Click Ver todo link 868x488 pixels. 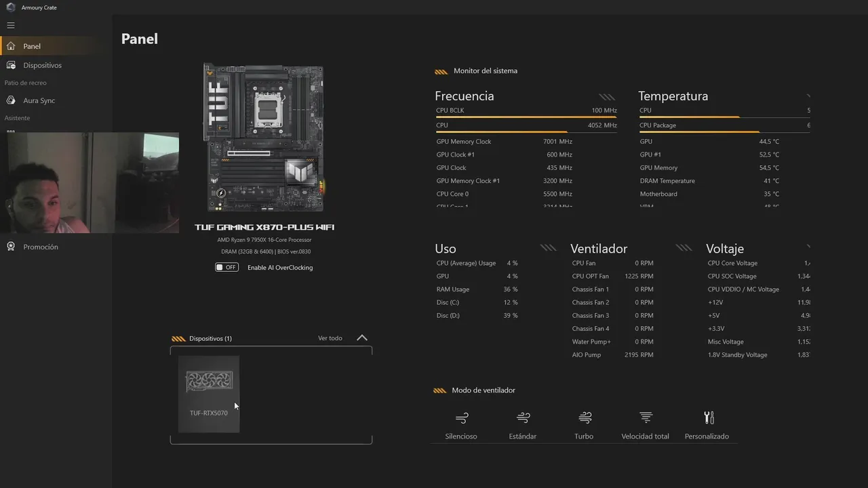[330, 338]
